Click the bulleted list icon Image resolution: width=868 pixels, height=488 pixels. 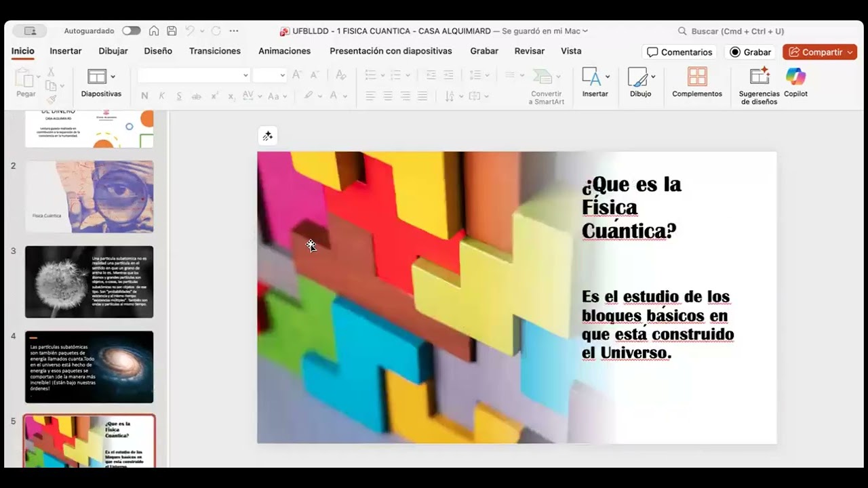pyautogui.click(x=371, y=75)
